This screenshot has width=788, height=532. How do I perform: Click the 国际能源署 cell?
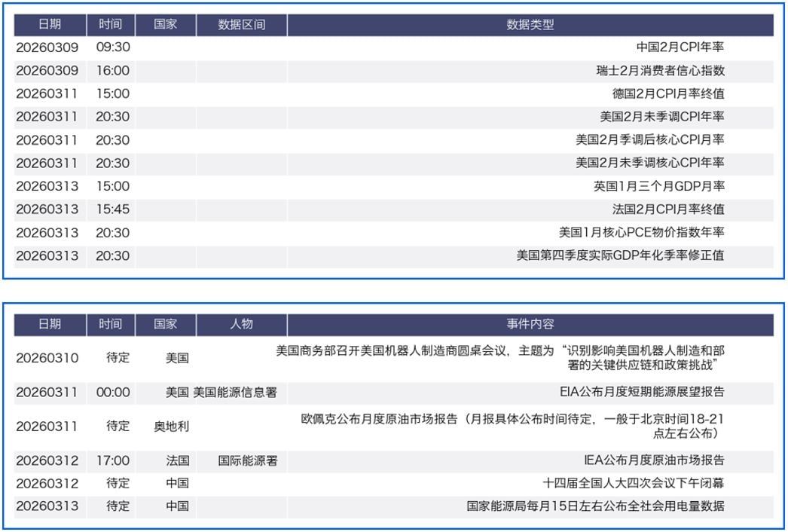pos(247,460)
